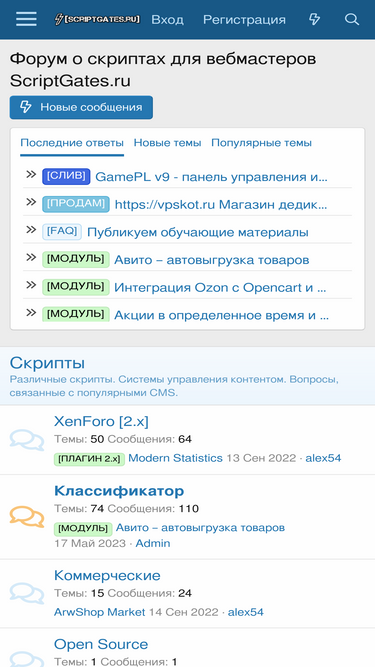Click the arrow icon beside Акции в определенное время
The image size is (375, 667).
(x=31, y=313)
